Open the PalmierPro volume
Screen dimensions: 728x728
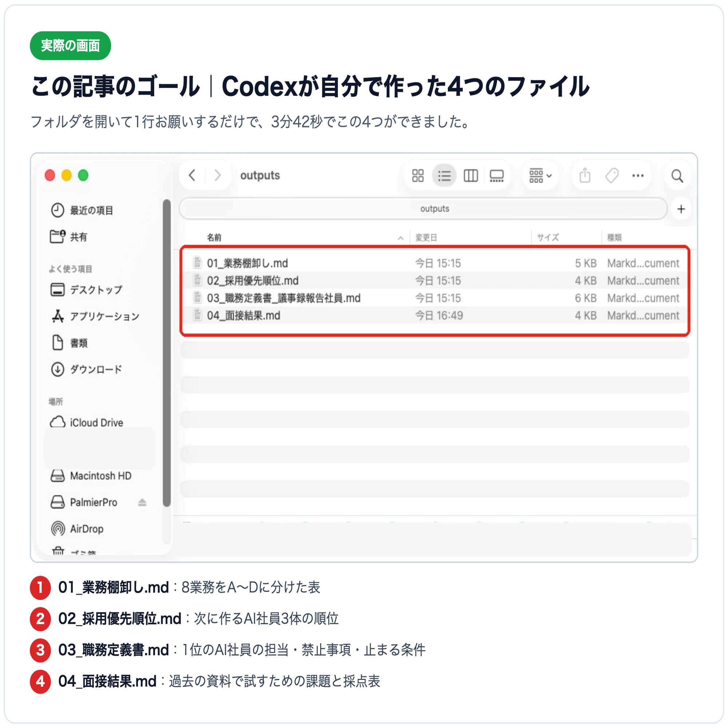pyautogui.click(x=84, y=502)
